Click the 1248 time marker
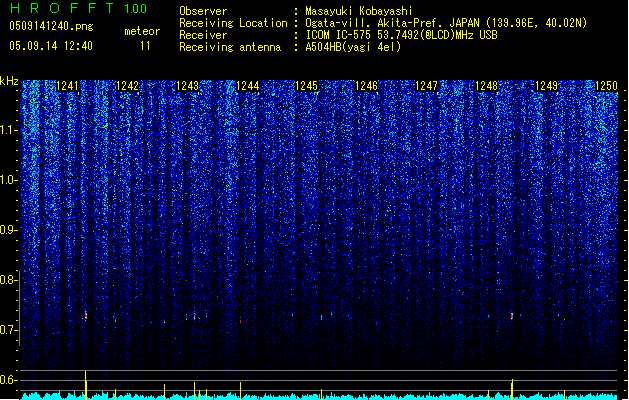 tap(486, 86)
